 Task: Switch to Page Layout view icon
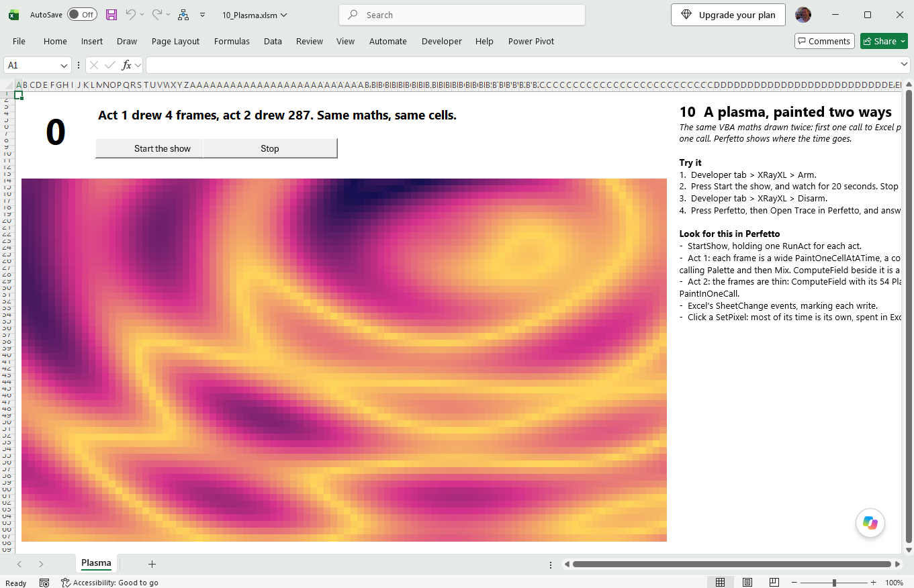pyautogui.click(x=747, y=582)
